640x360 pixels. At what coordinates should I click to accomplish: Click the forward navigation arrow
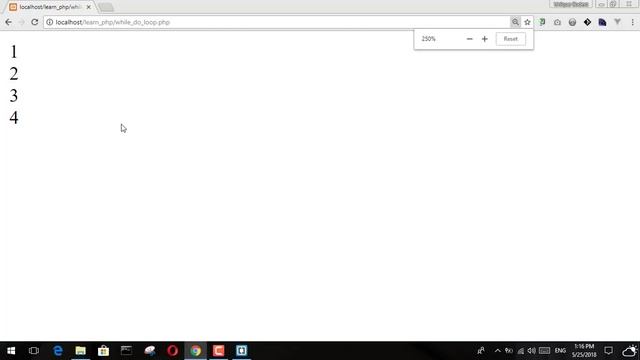(x=22, y=22)
